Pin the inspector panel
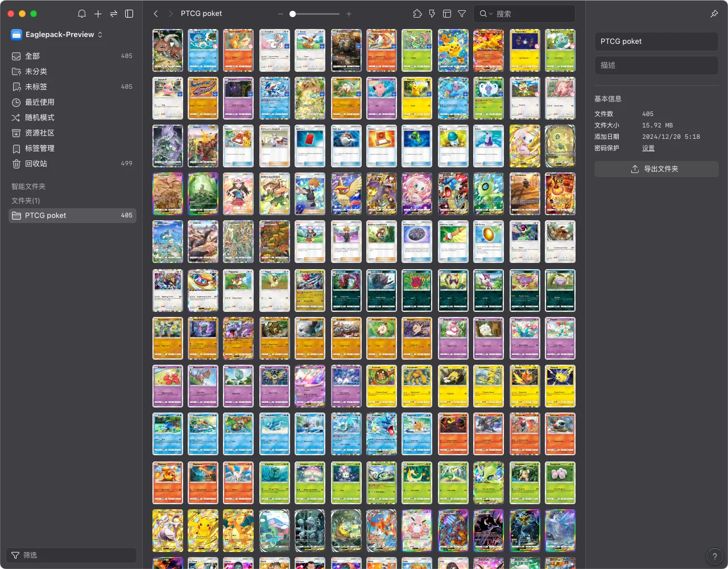728x569 pixels. tap(714, 14)
